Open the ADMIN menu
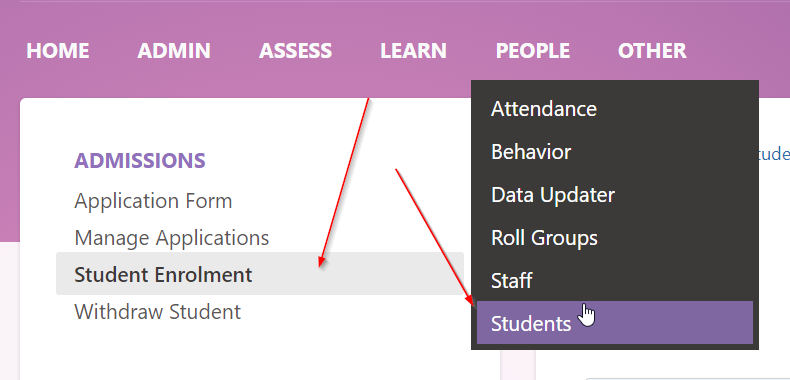Screen dimensions: 790x380 pos(174,51)
